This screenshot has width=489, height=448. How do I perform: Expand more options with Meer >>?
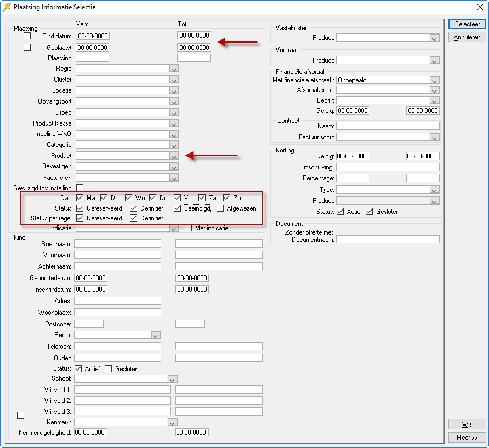tap(467, 437)
